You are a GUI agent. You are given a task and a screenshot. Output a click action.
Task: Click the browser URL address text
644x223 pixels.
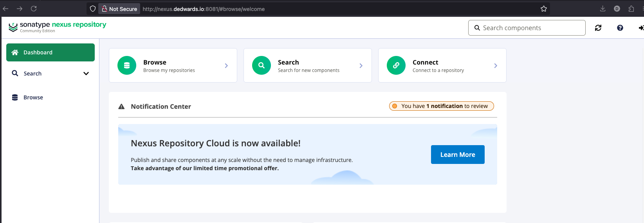coord(204,9)
